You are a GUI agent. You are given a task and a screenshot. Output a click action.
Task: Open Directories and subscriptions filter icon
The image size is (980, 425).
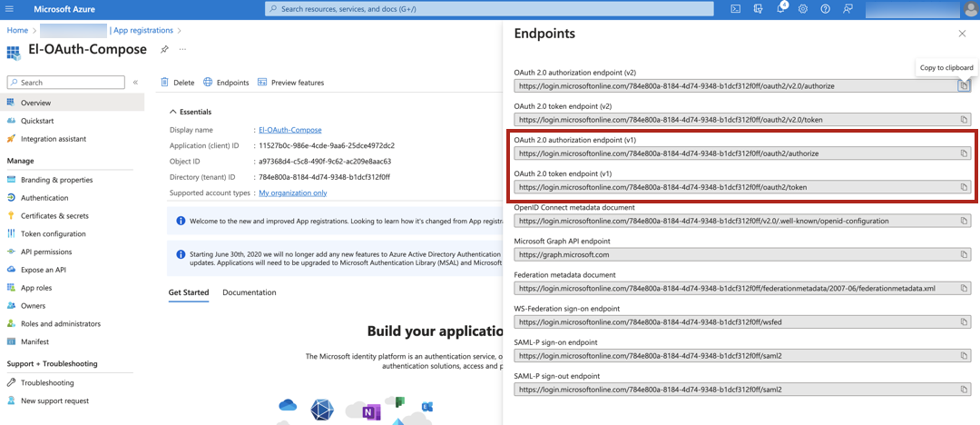(x=759, y=9)
